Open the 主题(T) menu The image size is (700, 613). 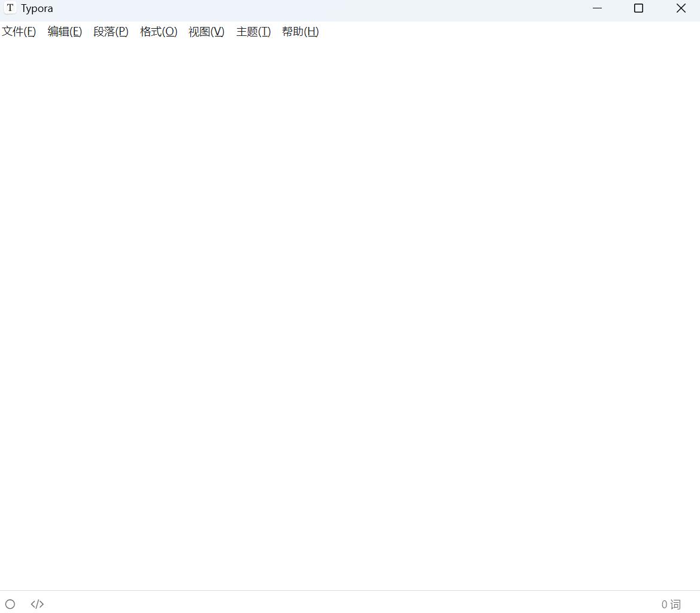(x=253, y=32)
